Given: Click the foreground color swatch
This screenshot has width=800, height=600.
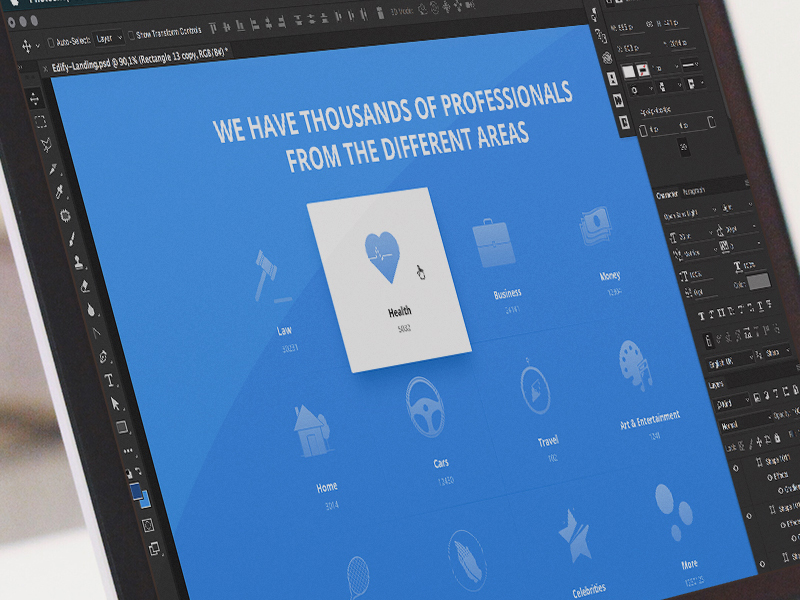Looking at the screenshot, I should (136, 491).
